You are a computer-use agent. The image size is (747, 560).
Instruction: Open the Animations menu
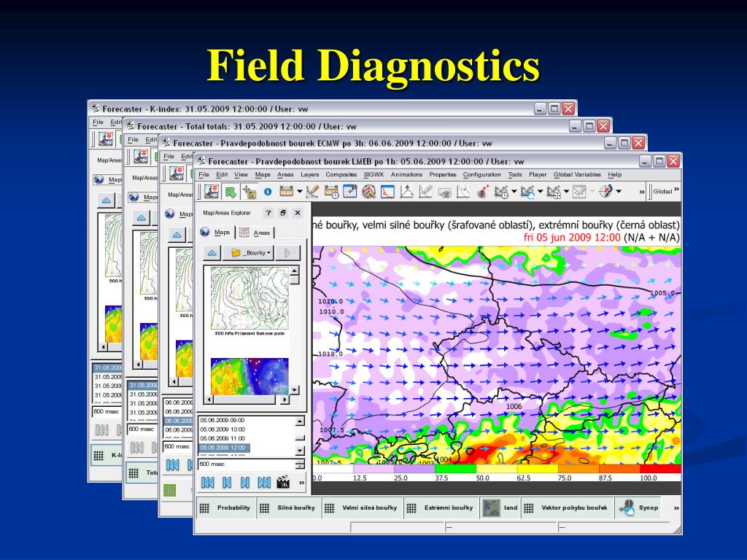point(406,175)
